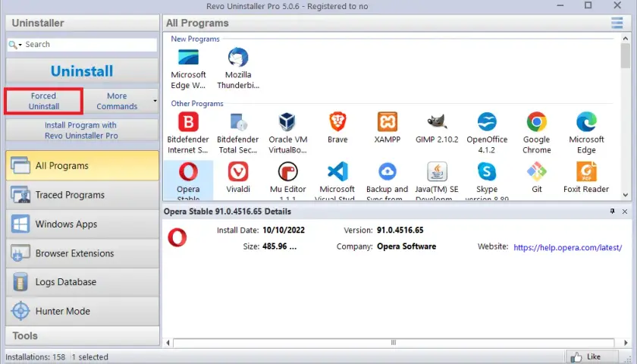
Task: Click into the Search input field
Action: pos(90,44)
